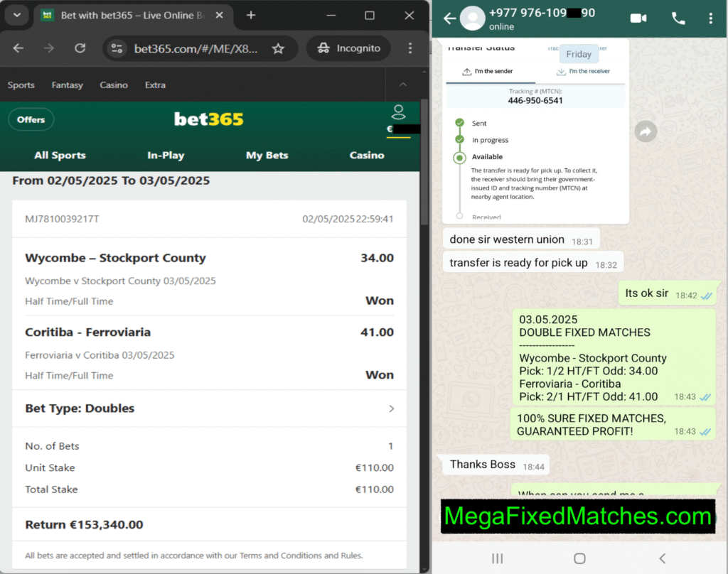This screenshot has width=728, height=574.
Task: Click the "done sir western union" message
Action: tap(521, 239)
